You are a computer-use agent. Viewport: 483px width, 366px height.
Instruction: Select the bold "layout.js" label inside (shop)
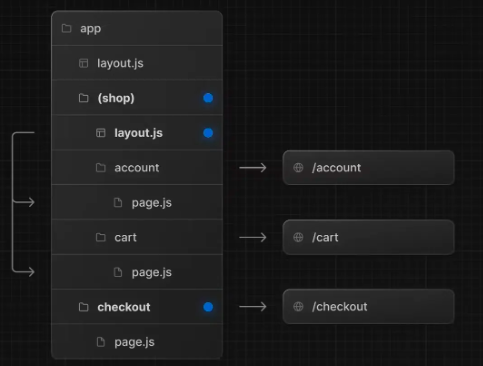tap(139, 133)
